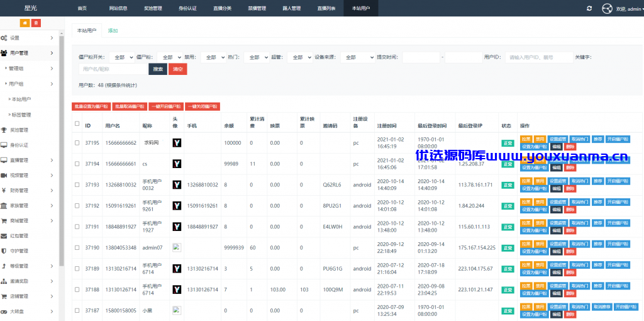Switch to the 添加 tab
Viewport: 644px width, 321px height.
113,31
